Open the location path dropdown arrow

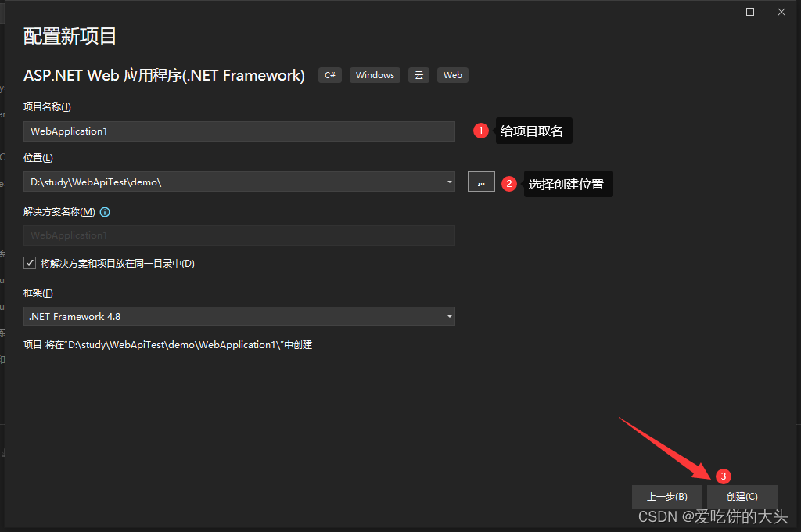[x=450, y=182]
